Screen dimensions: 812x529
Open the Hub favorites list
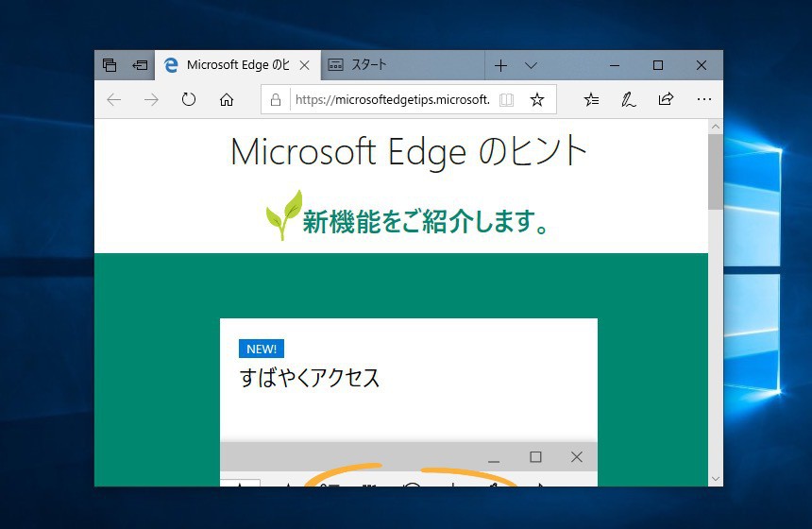tap(591, 99)
